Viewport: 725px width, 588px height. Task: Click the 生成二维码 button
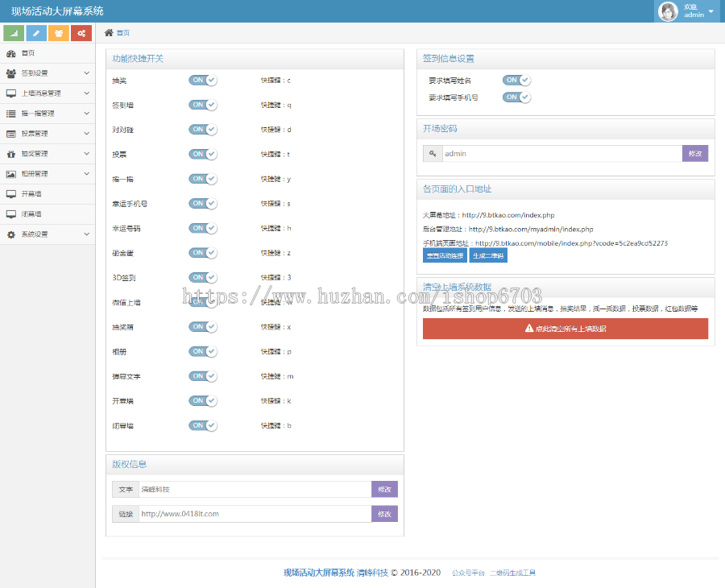click(488, 255)
